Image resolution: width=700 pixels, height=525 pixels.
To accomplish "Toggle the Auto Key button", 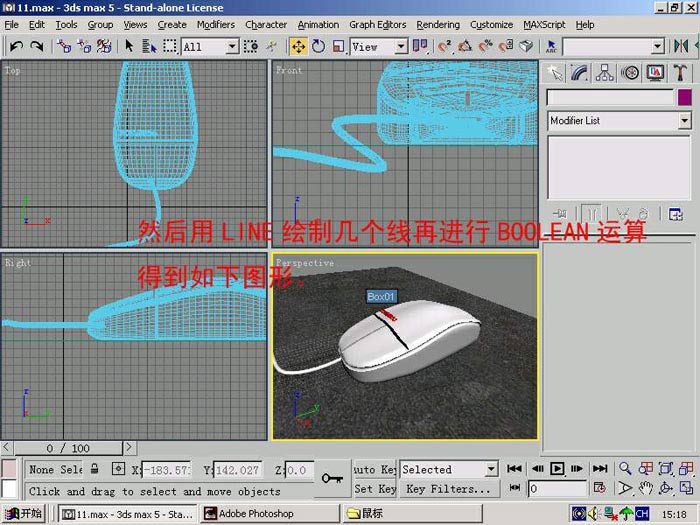I will tap(375, 469).
